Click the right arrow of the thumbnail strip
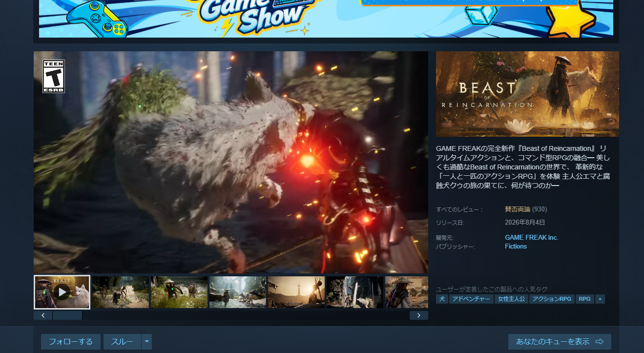The image size is (644, 353). click(419, 315)
